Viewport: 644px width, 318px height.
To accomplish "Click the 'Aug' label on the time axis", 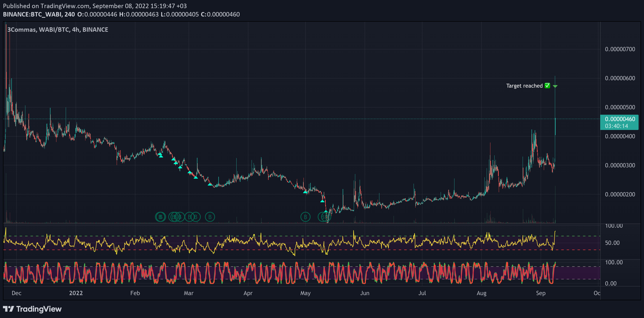I will (x=482, y=293).
